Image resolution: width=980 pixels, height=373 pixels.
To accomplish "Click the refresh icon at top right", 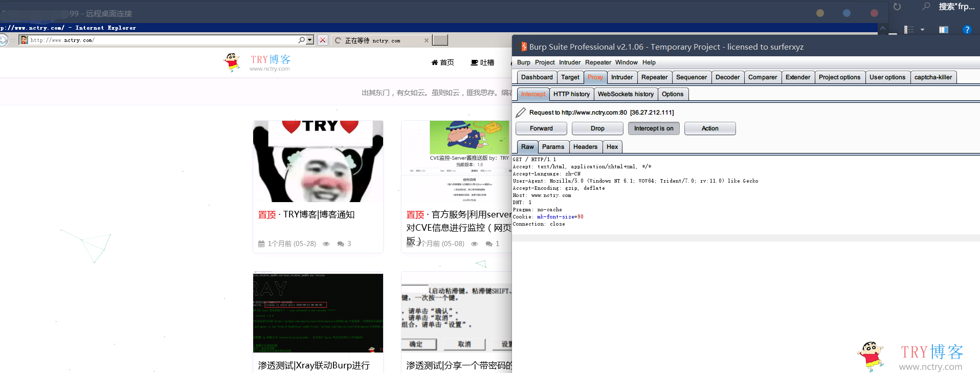I will (x=897, y=7).
